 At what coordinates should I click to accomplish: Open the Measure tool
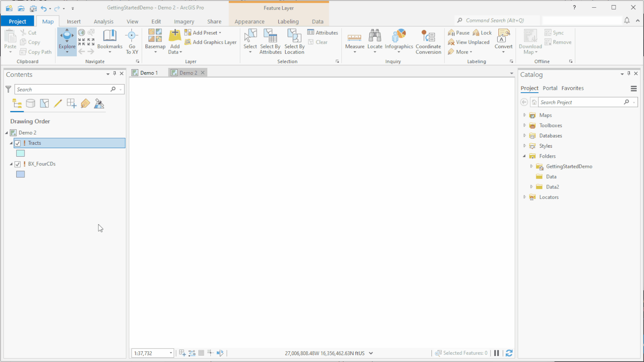[x=354, y=41]
